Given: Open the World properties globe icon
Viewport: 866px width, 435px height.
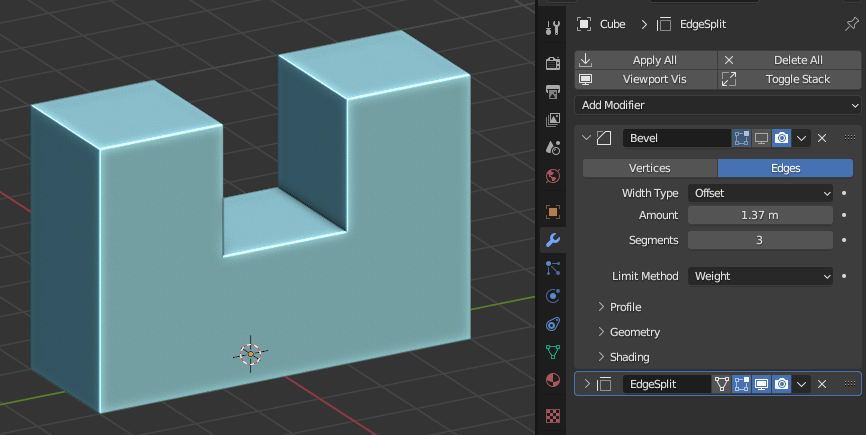Looking at the screenshot, I should (552, 176).
